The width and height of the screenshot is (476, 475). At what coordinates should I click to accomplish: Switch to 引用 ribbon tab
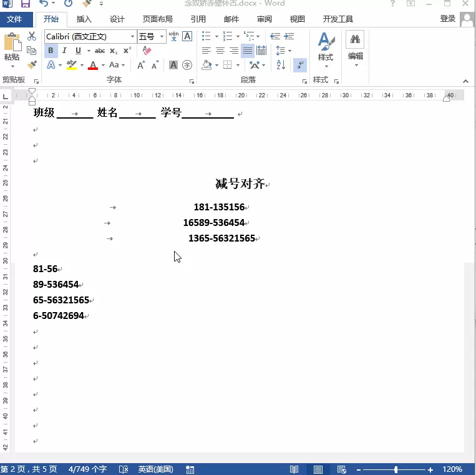tap(198, 19)
